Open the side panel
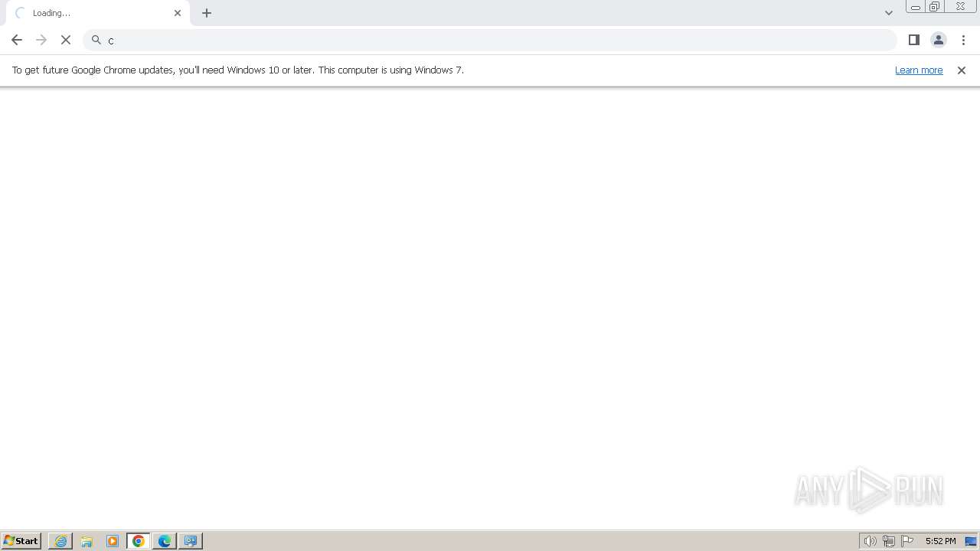The image size is (980, 551). pyautogui.click(x=913, y=40)
